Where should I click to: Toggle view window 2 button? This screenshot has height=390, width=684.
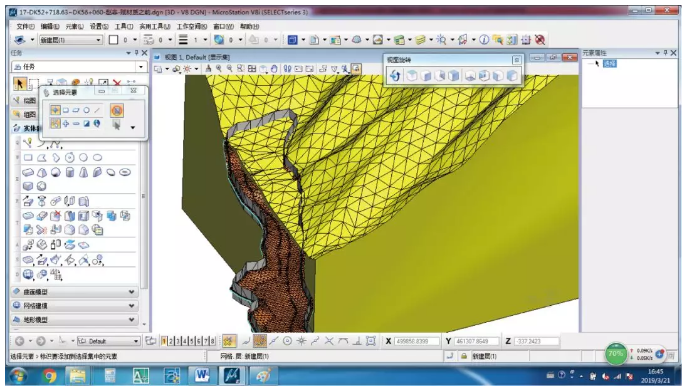[171, 341]
